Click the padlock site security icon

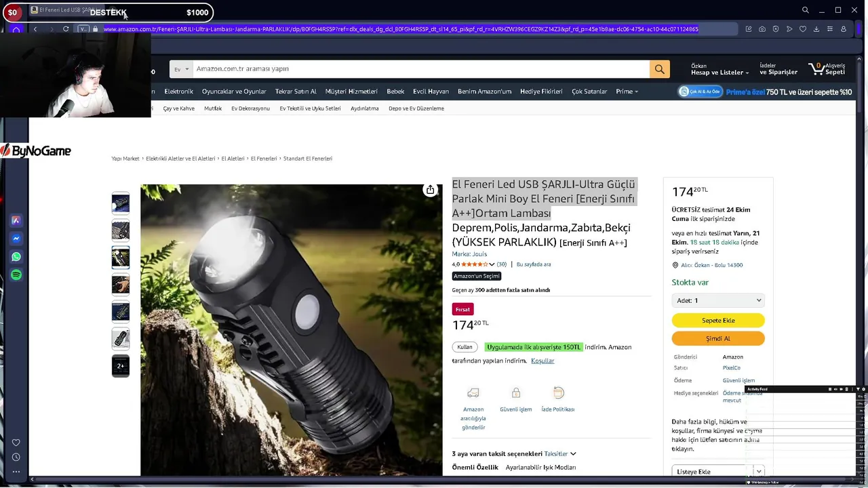coord(96,29)
